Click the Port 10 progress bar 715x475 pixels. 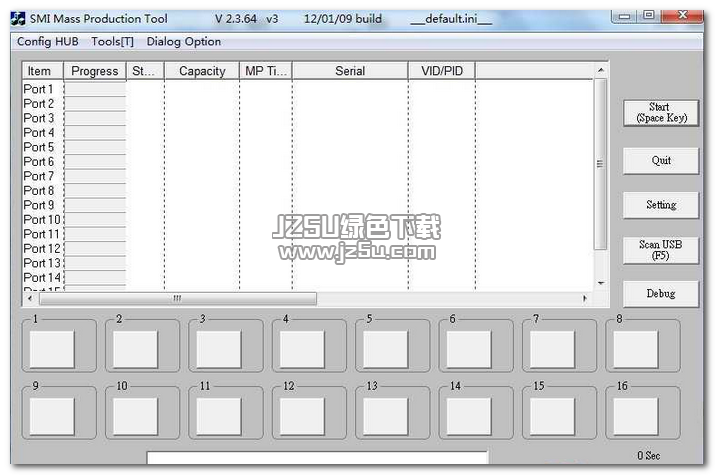coord(95,220)
